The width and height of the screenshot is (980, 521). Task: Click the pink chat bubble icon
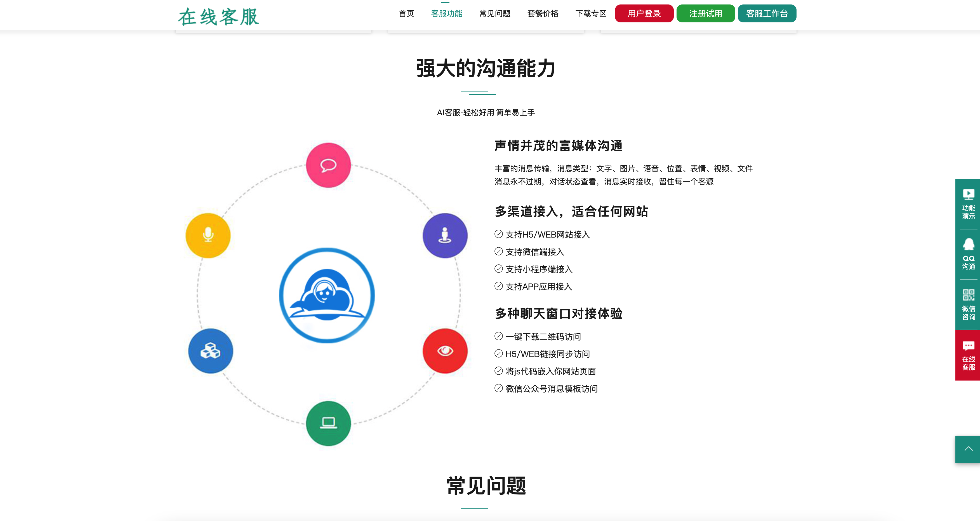click(x=328, y=165)
